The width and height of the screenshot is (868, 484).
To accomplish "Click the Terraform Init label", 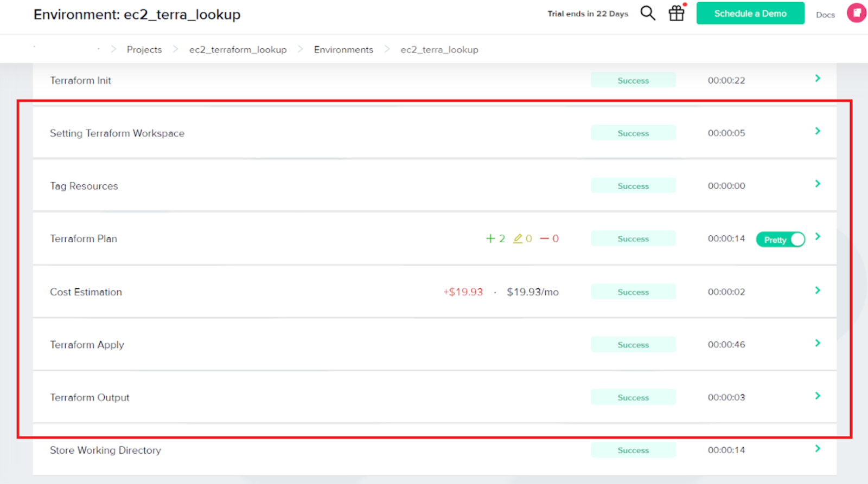I will (x=80, y=80).
